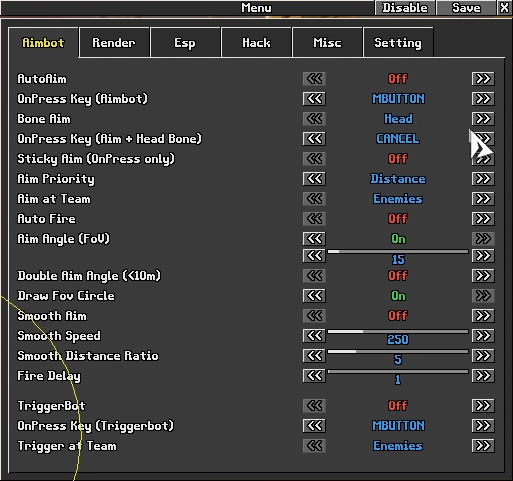Click the Aim Angle (FoV) On value
Screen dimensions: 513x481
pyautogui.click(x=398, y=239)
